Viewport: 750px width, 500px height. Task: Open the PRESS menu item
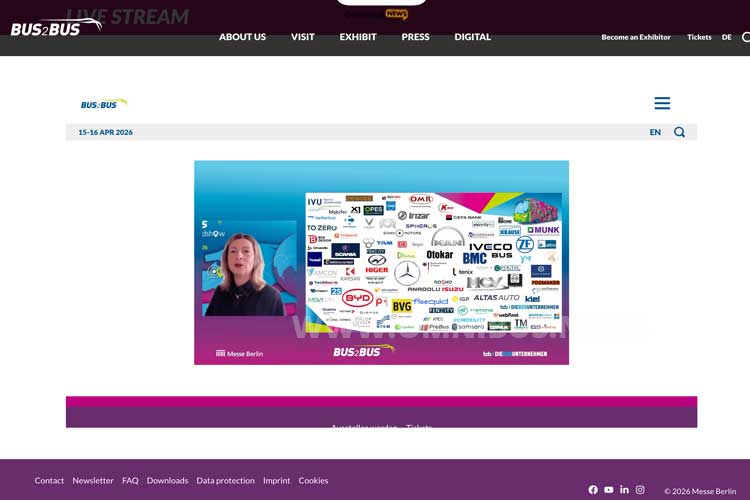(415, 37)
